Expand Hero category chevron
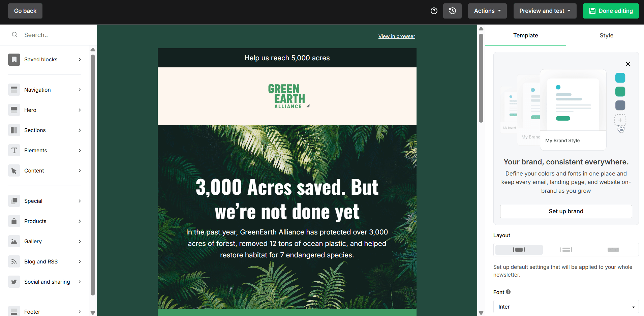The height and width of the screenshot is (316, 644). [80, 110]
